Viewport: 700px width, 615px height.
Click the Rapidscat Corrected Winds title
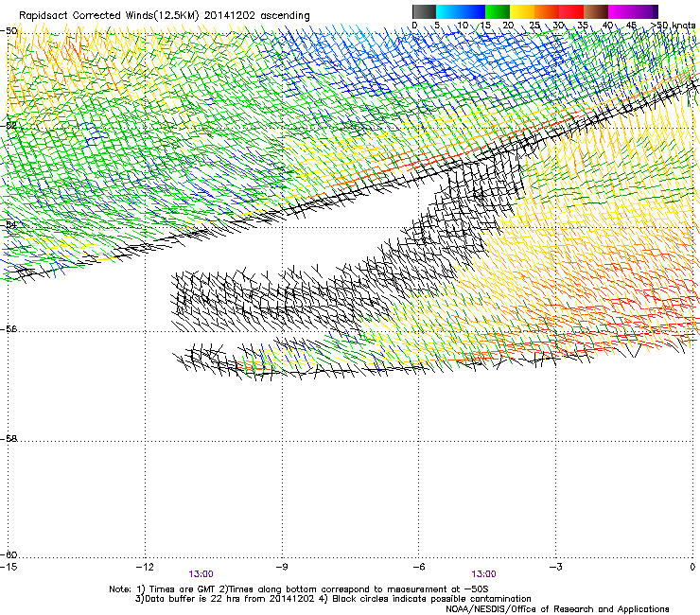pyautogui.click(x=165, y=16)
